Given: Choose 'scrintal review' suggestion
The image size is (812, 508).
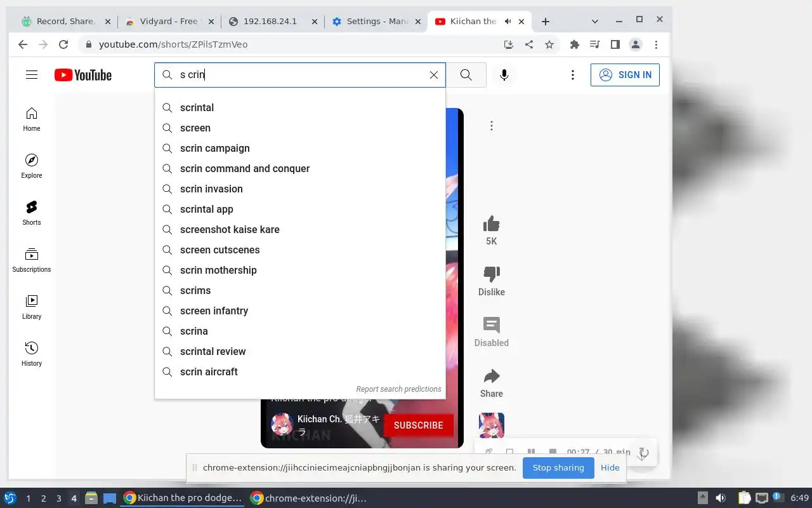Looking at the screenshot, I should point(300,352).
